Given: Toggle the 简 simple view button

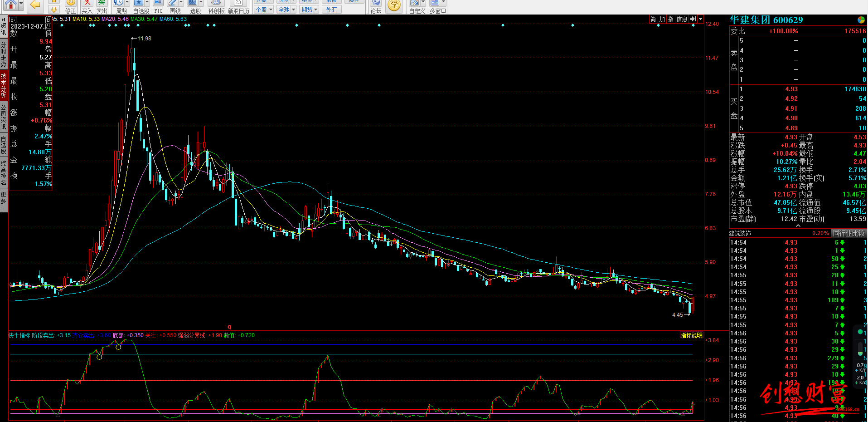Looking at the screenshot, I should 653,19.
